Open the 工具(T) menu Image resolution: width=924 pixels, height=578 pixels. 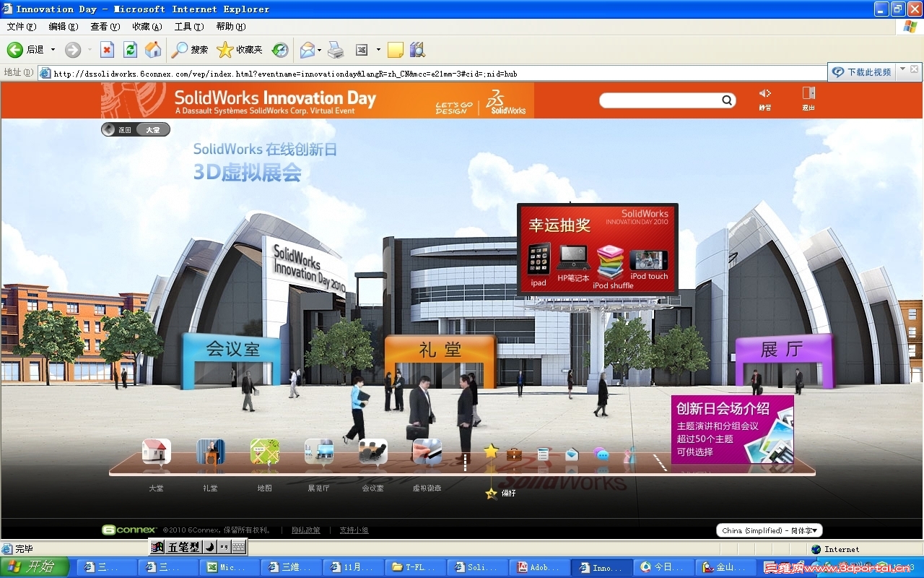188,27
